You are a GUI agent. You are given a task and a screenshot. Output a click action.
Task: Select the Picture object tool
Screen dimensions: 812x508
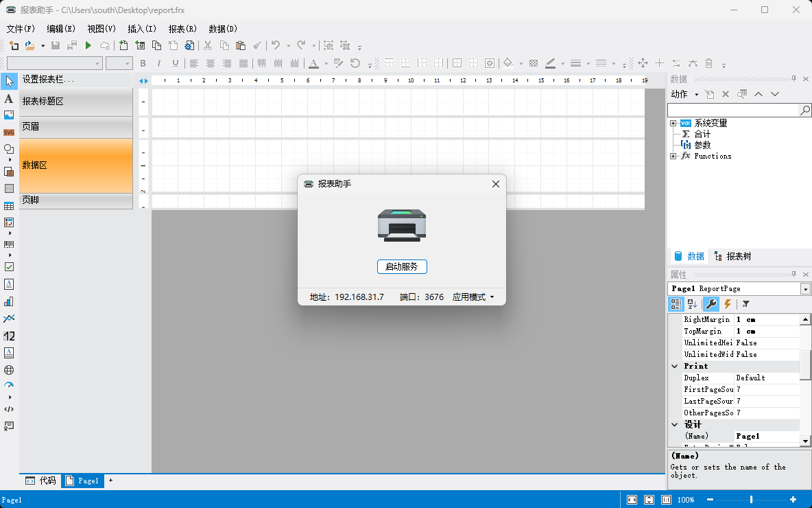coord(9,115)
